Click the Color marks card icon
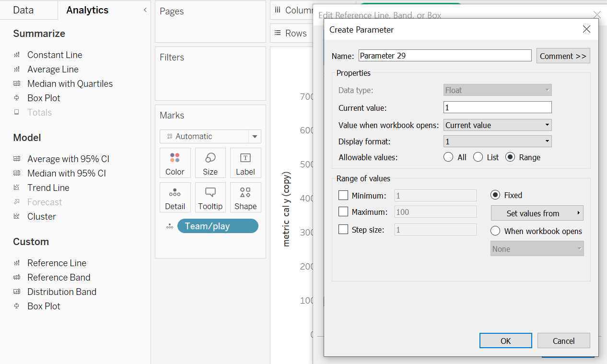This screenshot has height=364, width=607. click(x=175, y=163)
